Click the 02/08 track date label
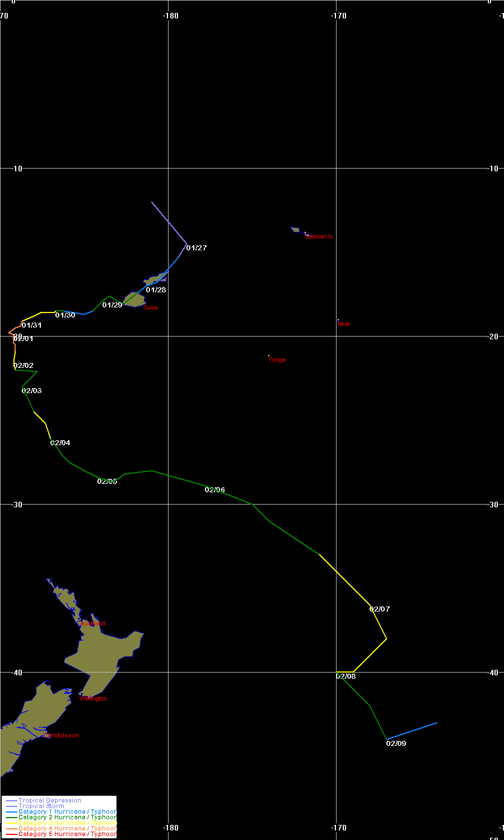Screen dimensions: 504x840 point(346,676)
